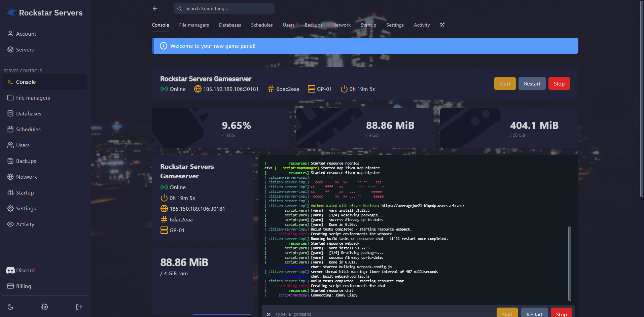The height and width of the screenshot is (317, 644).
Task: Click the sidebar Settings gear icon
Action: [x=10, y=208]
